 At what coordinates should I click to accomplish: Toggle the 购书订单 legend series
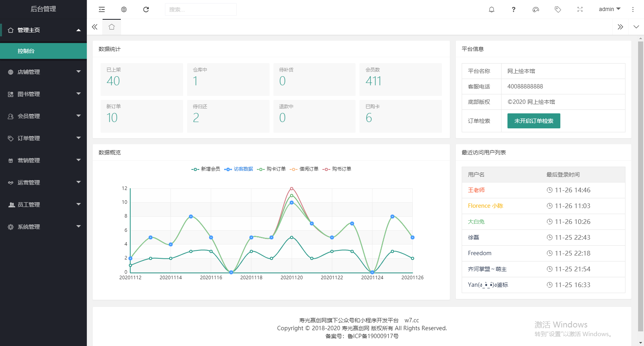337,169
